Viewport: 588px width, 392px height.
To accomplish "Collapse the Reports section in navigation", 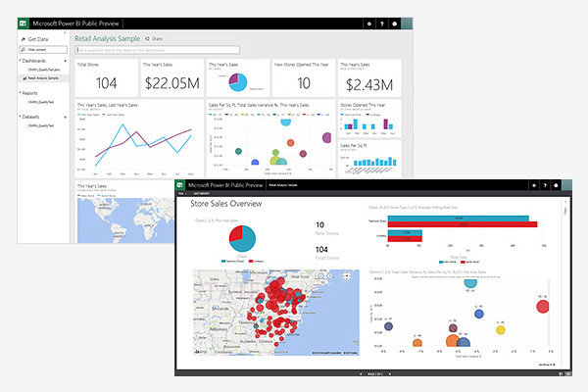I will point(20,93).
